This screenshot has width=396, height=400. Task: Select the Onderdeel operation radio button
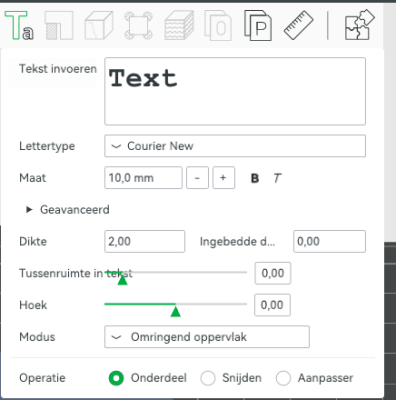click(116, 378)
